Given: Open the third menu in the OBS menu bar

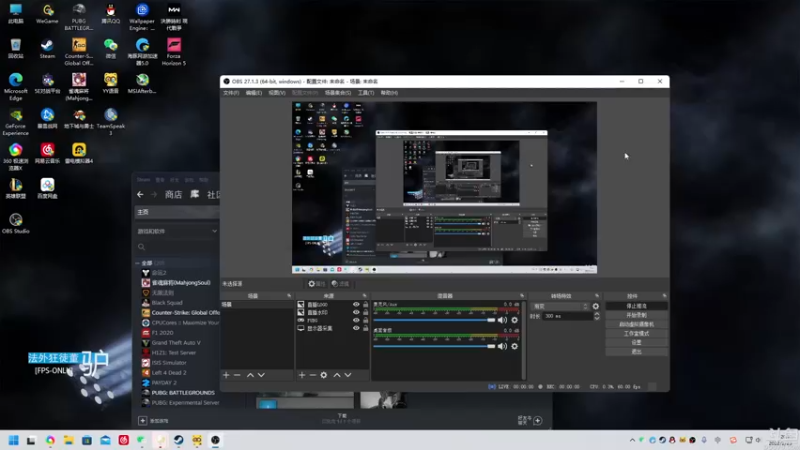Looking at the screenshot, I should (x=277, y=93).
